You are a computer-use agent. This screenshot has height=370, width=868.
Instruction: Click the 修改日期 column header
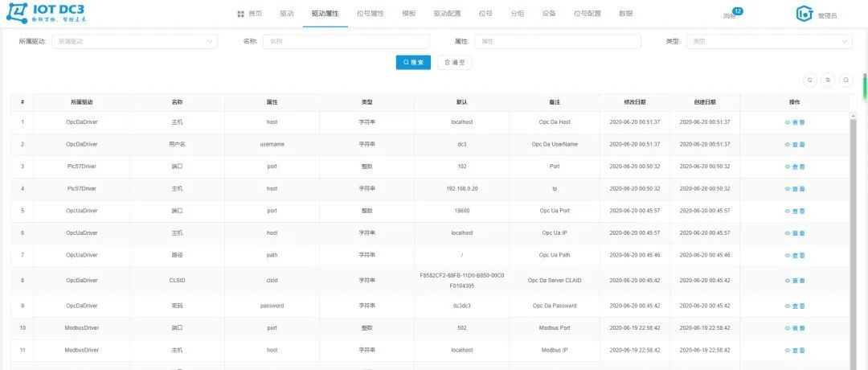(x=634, y=102)
